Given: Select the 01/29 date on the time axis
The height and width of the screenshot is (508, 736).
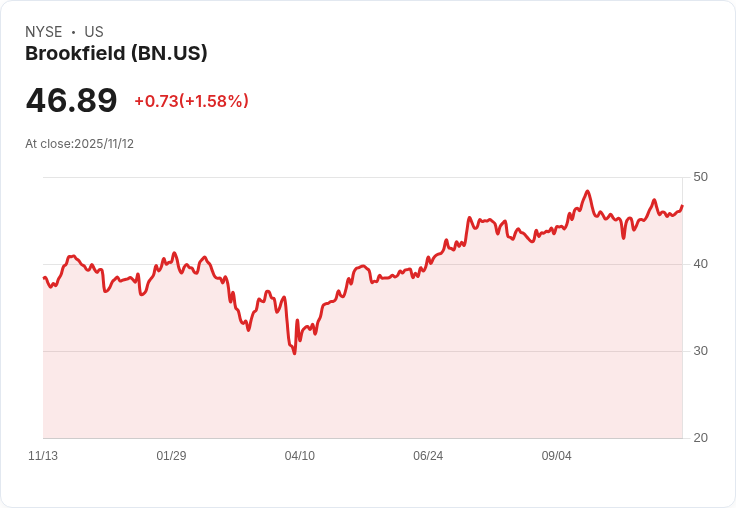Looking at the screenshot, I should [x=171, y=456].
